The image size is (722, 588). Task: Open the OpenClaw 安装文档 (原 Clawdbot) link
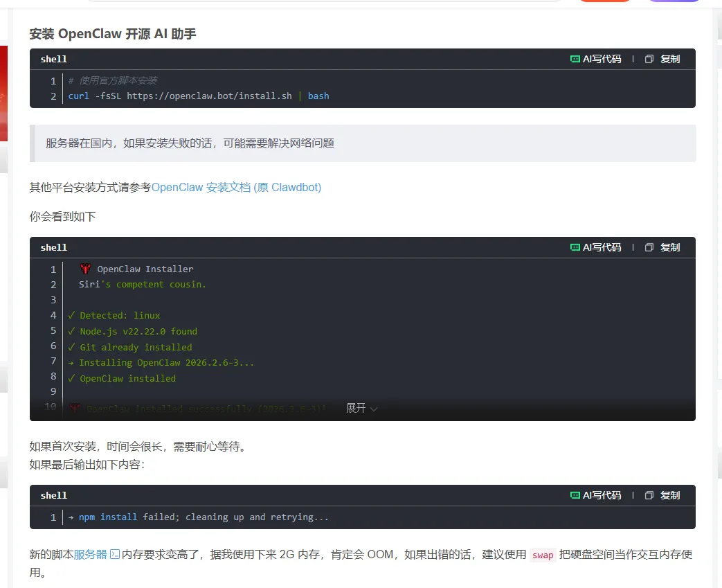pyautogui.click(x=236, y=188)
